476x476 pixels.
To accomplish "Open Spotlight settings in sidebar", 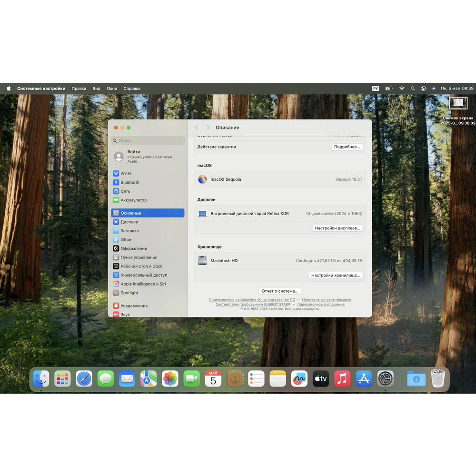I will tap(148, 293).
